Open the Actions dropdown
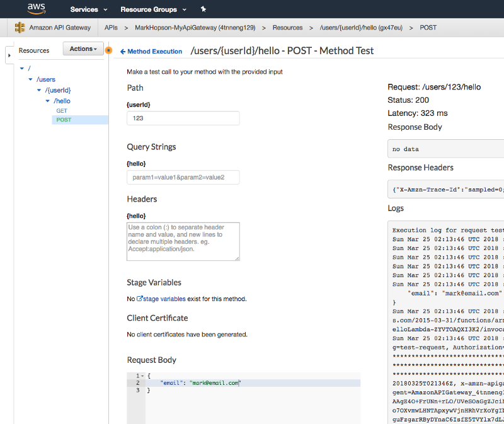The width and height of the screenshot is (504, 424). (84, 49)
